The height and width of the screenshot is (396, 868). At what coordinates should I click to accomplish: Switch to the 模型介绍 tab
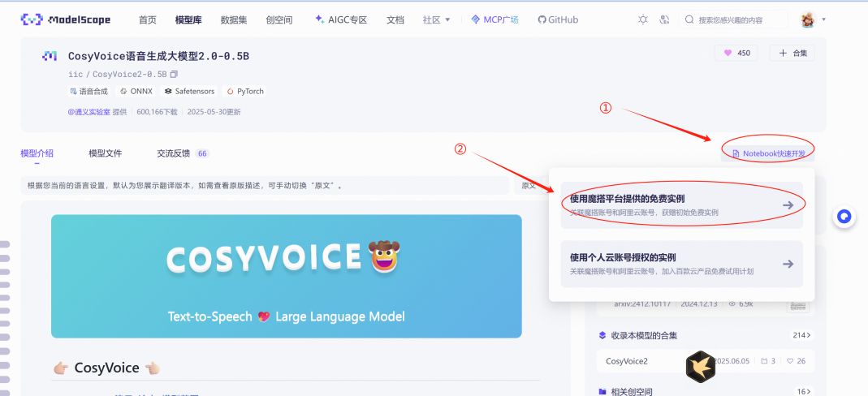[x=37, y=153]
